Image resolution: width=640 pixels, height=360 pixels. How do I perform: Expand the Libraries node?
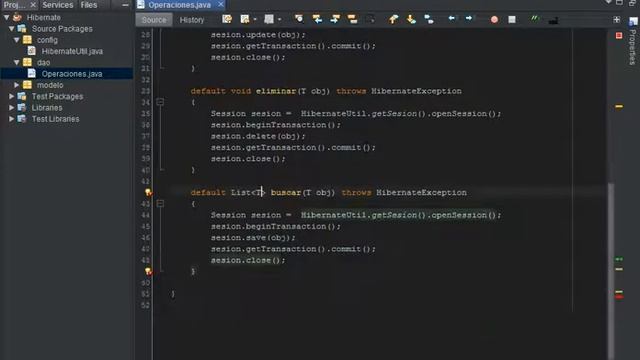[11, 108]
